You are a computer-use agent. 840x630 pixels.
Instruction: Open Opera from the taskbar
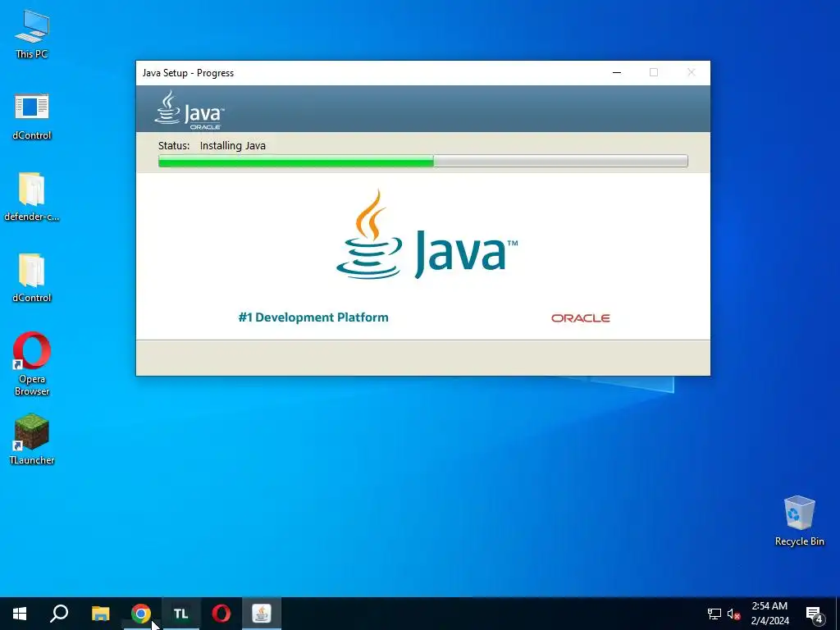click(x=221, y=614)
